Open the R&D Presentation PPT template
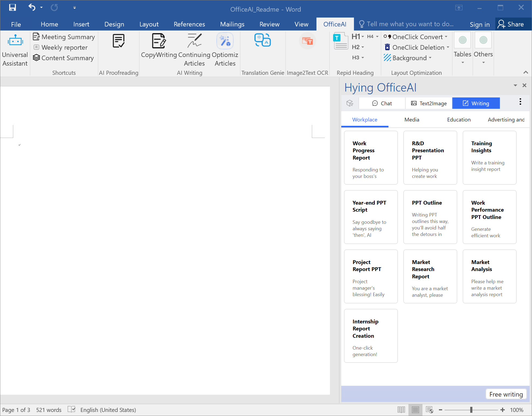The width and height of the screenshot is (532, 416). click(430, 158)
